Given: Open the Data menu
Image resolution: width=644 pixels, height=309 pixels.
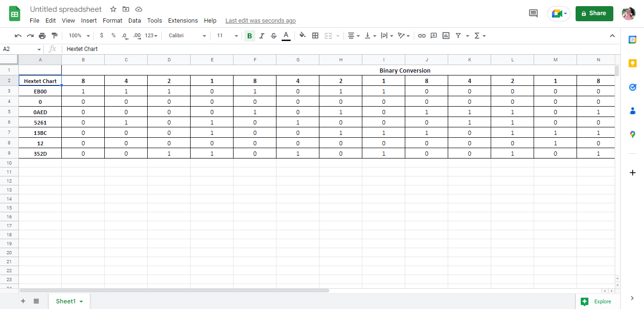Looking at the screenshot, I should click(x=134, y=21).
